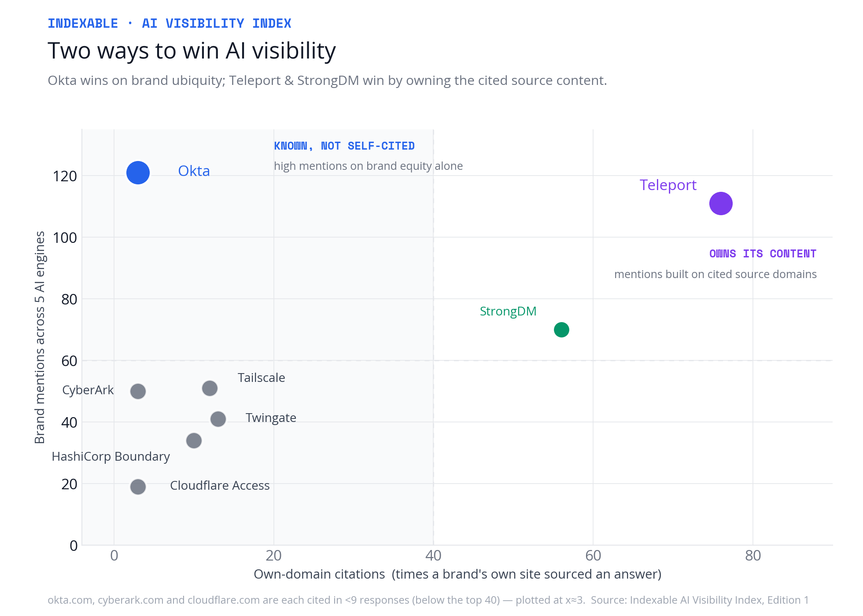Viewport: 863px width, 616px height.
Task: Select the "Tailscale" point label
Action: coord(262,378)
